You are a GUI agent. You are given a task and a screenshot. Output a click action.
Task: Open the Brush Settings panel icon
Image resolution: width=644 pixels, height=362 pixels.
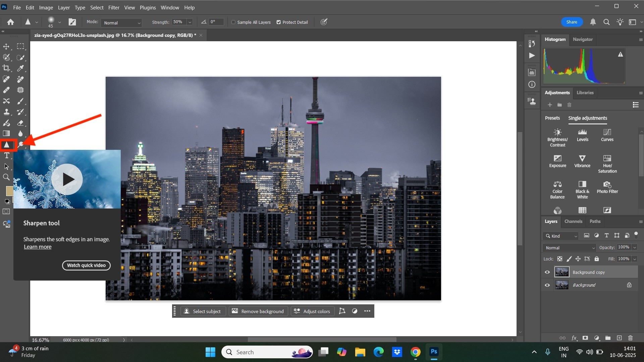tap(72, 22)
